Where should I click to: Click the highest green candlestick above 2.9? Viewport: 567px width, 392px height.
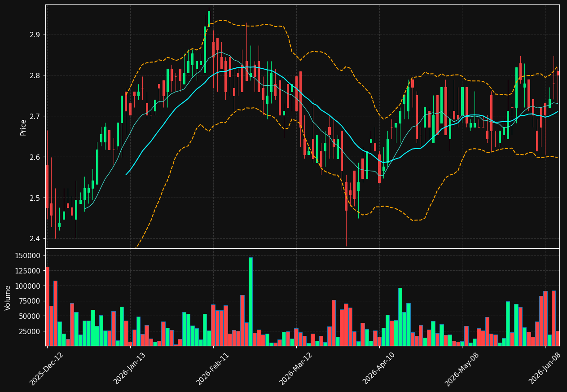(x=209, y=19)
